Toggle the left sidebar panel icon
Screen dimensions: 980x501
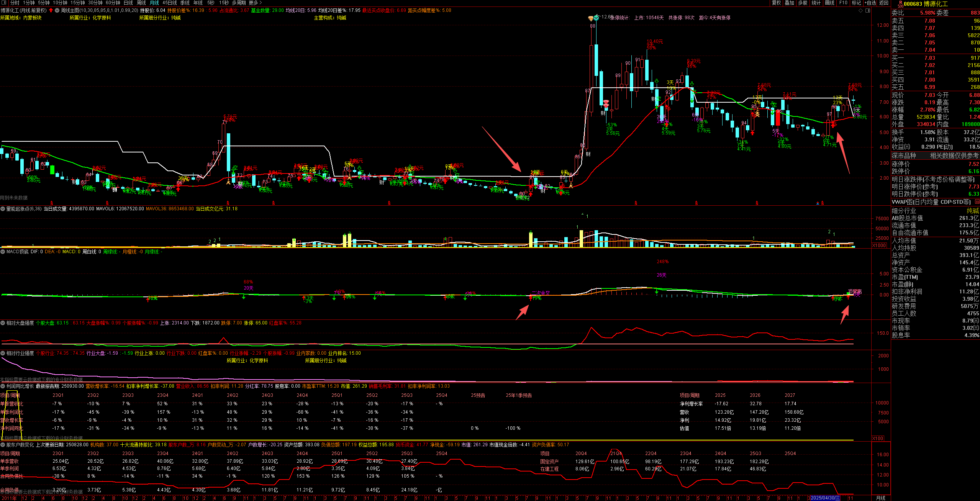point(4,3)
